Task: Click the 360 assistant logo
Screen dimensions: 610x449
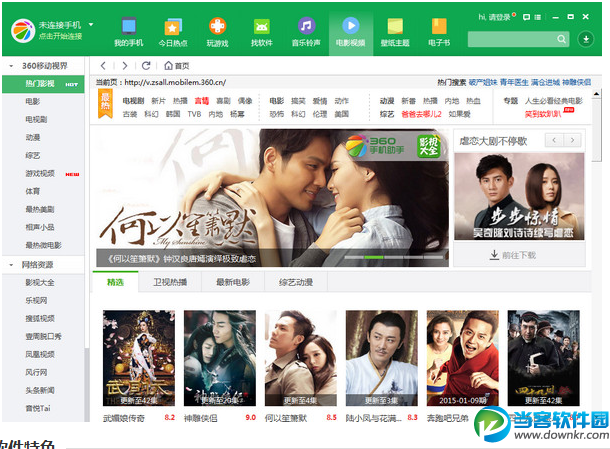Action: pos(23,30)
